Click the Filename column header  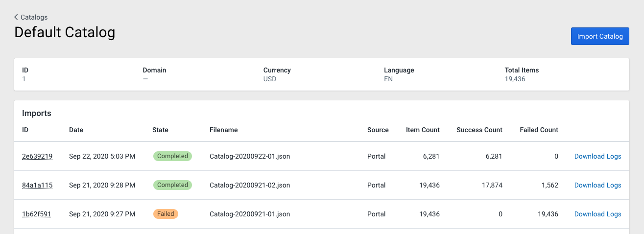(x=224, y=130)
